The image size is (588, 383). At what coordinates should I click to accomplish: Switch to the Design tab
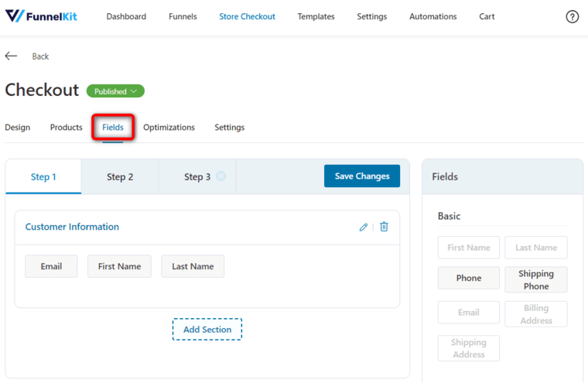(18, 128)
